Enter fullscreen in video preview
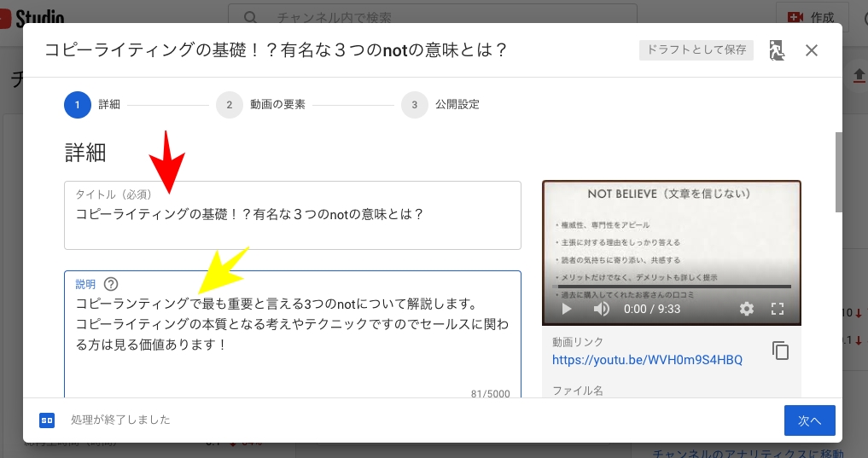Image resolution: width=868 pixels, height=458 pixels. pos(778,309)
